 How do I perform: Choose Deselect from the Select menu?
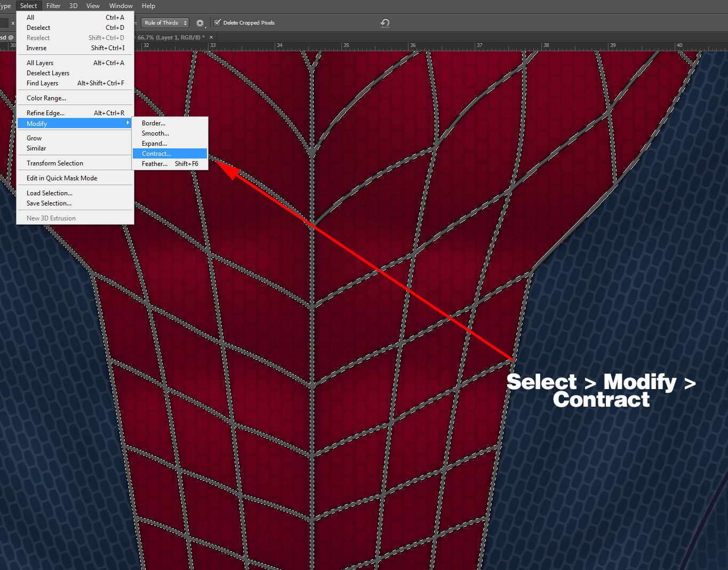click(75, 28)
